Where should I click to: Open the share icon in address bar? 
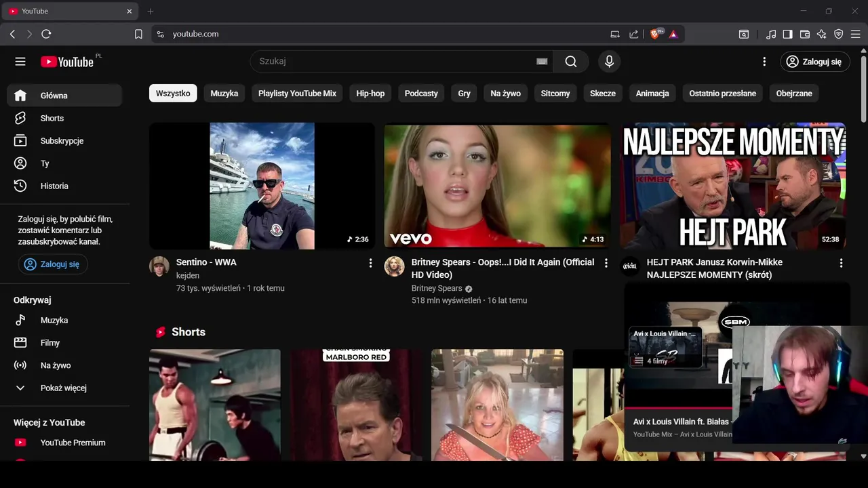point(633,34)
